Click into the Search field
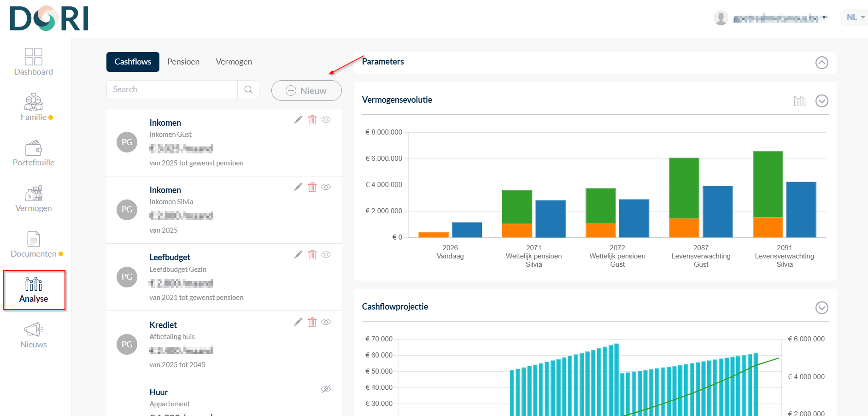Image resolution: width=868 pixels, height=416 pixels. [x=172, y=90]
